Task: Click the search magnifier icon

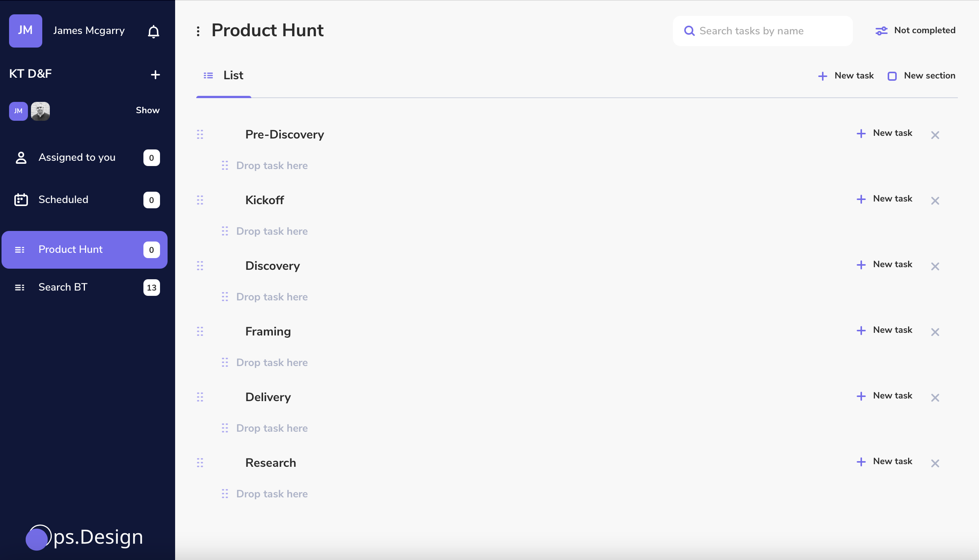Action: coord(690,31)
